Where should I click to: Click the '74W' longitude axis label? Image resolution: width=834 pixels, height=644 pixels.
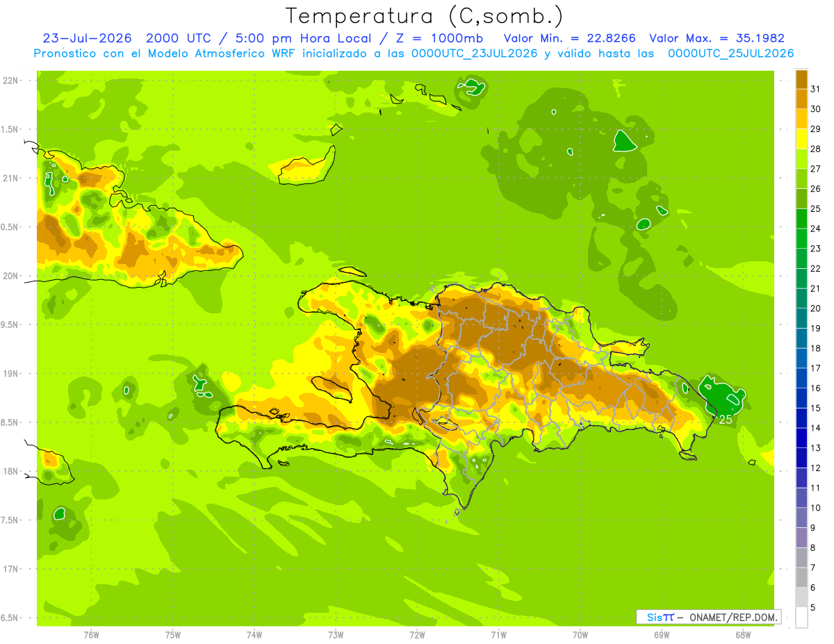click(254, 635)
